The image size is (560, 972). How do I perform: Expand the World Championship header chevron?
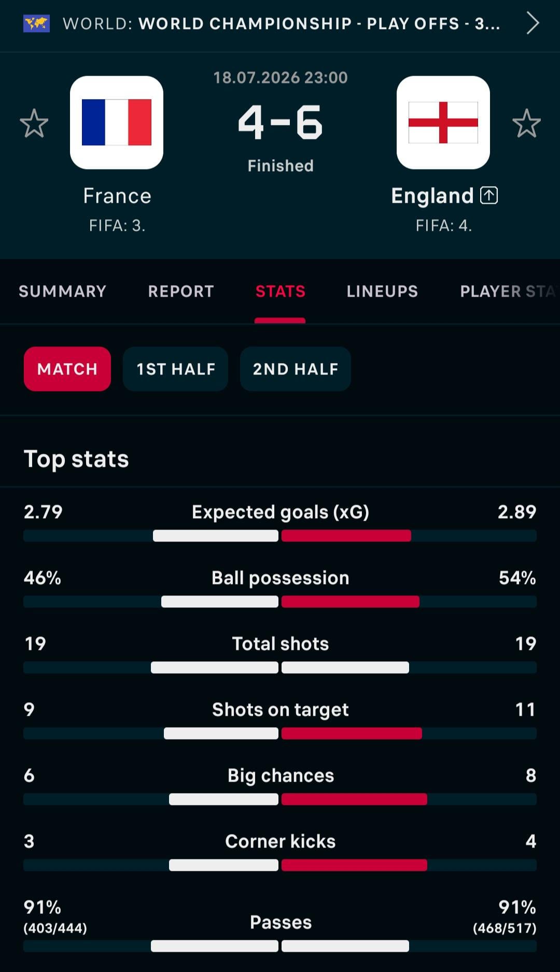point(533,23)
